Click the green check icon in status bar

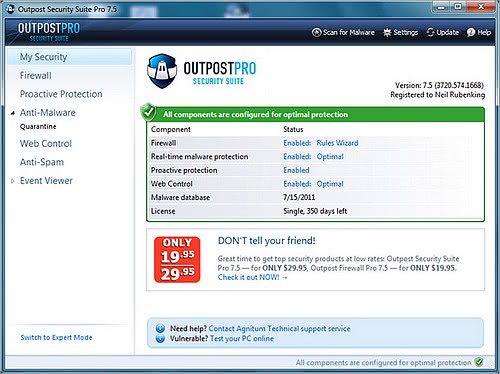coord(479,362)
